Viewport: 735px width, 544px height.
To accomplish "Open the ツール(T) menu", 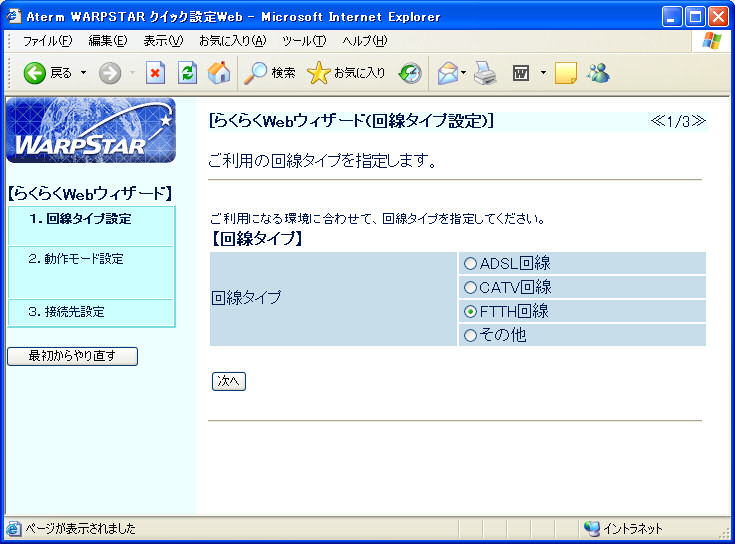I will [303, 41].
